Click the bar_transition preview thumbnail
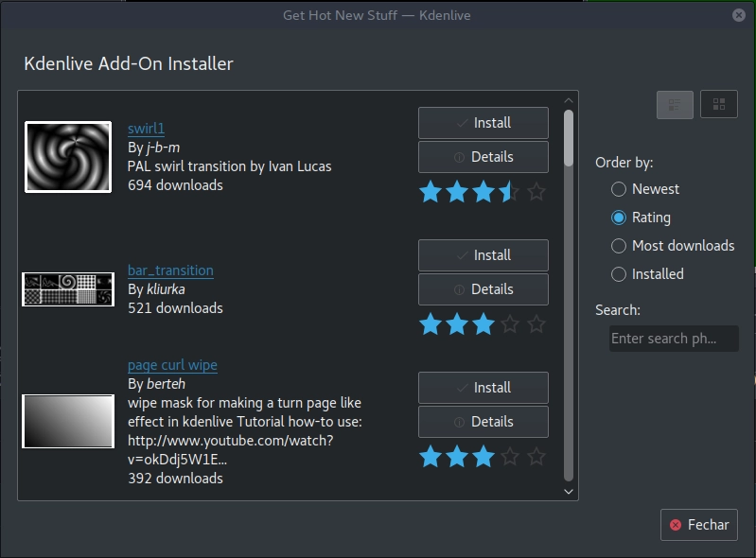Viewport: 756px width, 558px height. (68, 289)
